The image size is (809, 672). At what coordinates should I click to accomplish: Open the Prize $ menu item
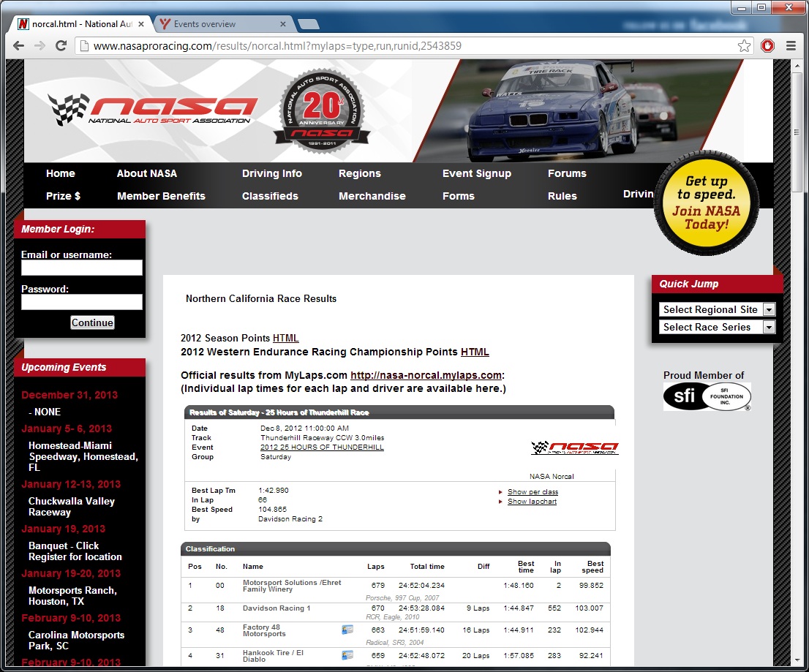63,196
